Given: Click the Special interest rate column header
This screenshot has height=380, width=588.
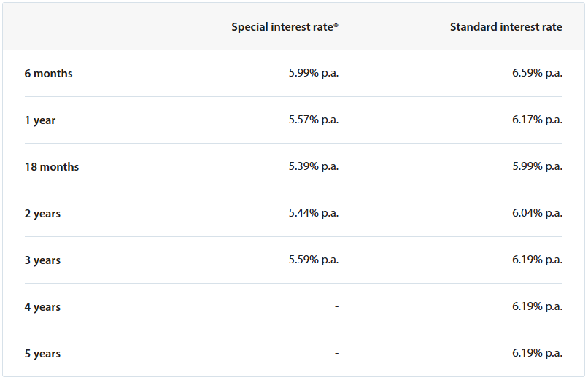Looking at the screenshot, I should [285, 27].
